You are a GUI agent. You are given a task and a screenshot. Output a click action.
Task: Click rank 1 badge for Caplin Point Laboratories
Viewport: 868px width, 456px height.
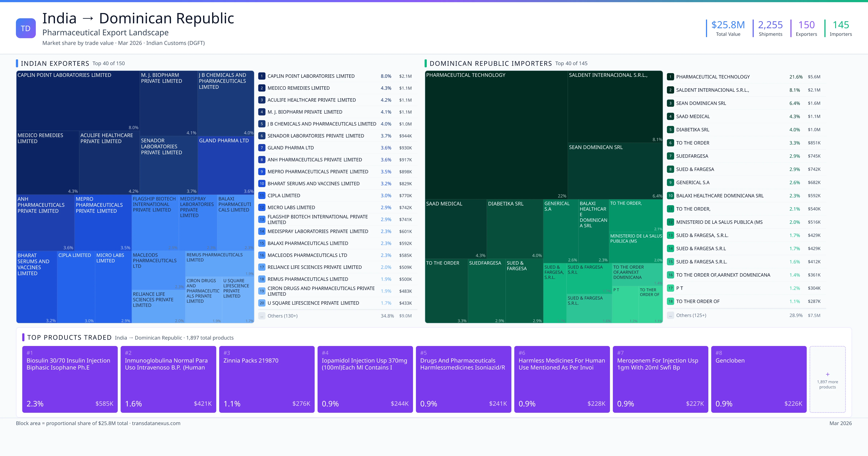261,76
